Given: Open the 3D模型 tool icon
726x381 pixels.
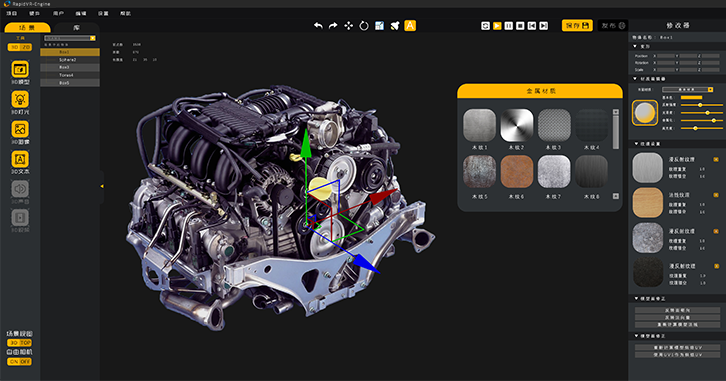Looking at the screenshot, I should tap(20, 69).
